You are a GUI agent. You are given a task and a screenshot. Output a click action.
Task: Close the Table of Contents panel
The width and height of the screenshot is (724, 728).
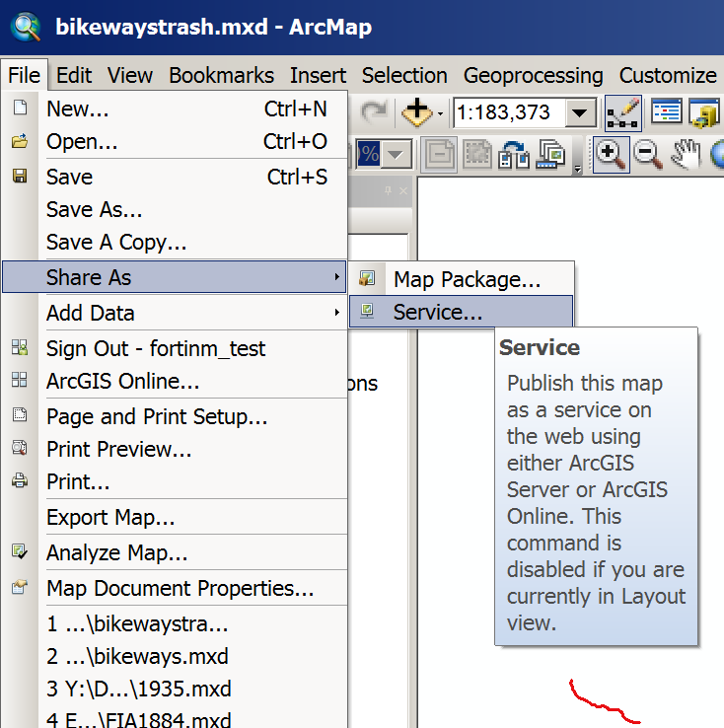click(x=403, y=190)
